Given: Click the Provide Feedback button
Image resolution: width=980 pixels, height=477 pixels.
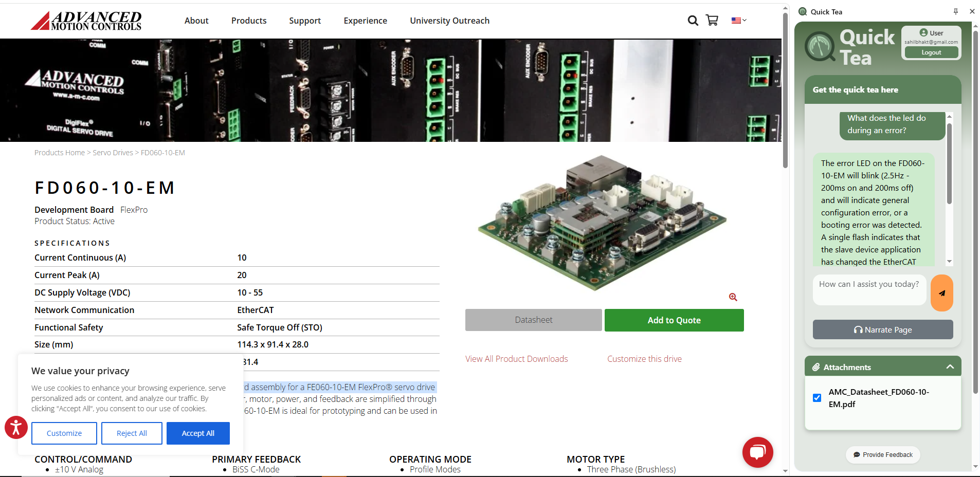Looking at the screenshot, I should [883, 455].
